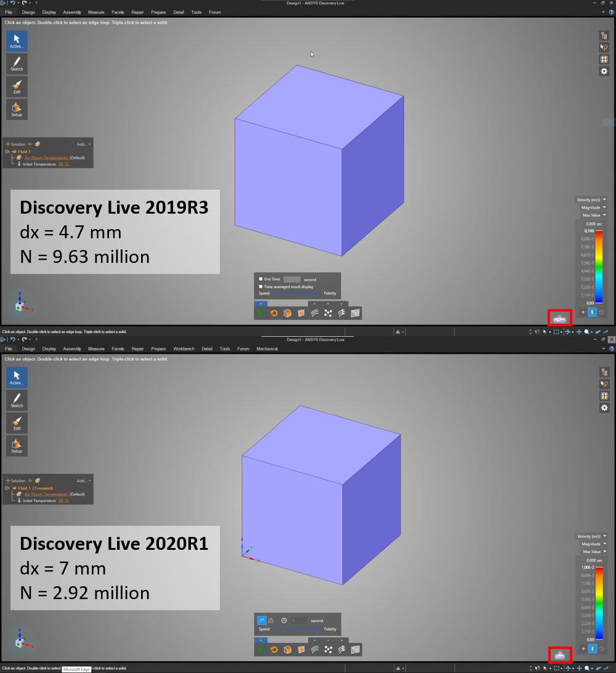Open the Facets tab in top window
Image resolution: width=616 pixels, height=673 pixels.
point(118,12)
